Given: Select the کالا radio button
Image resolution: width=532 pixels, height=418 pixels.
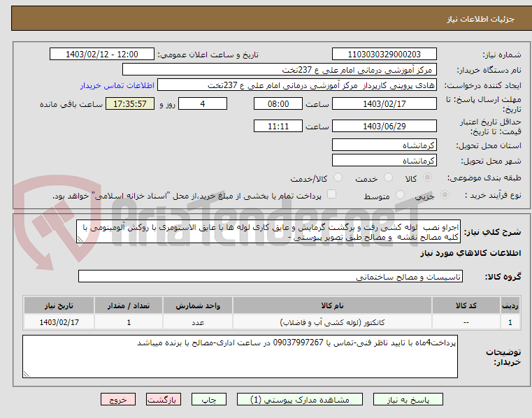Looking at the screenshot, I should [427, 178].
